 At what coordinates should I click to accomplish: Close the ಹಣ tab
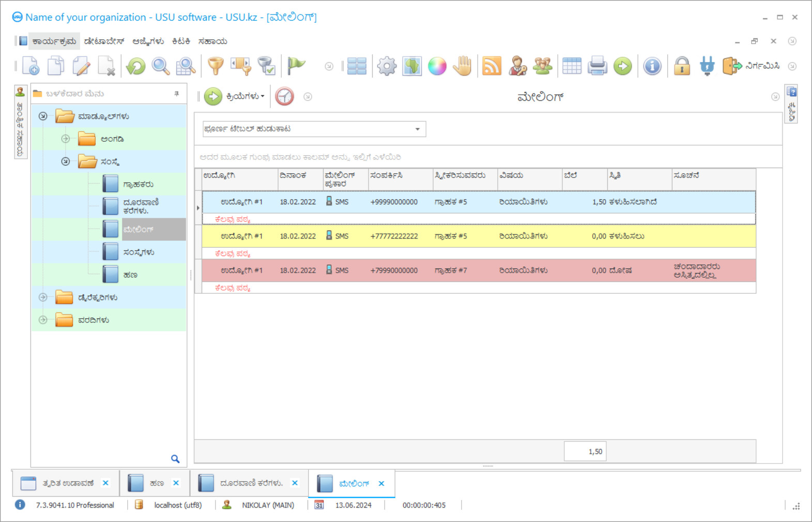176,483
